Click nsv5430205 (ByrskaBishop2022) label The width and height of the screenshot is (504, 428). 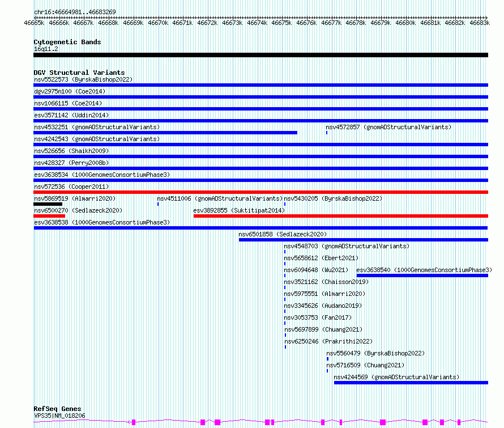click(333, 198)
